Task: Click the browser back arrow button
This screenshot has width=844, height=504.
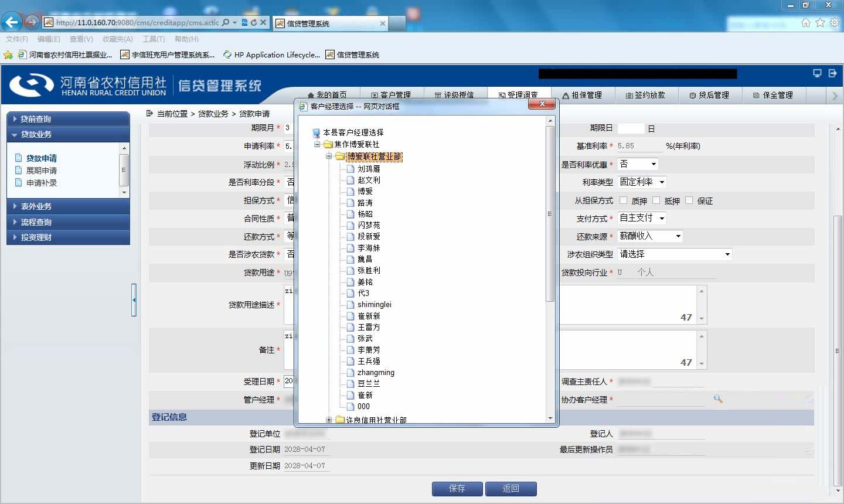Action: 11,22
